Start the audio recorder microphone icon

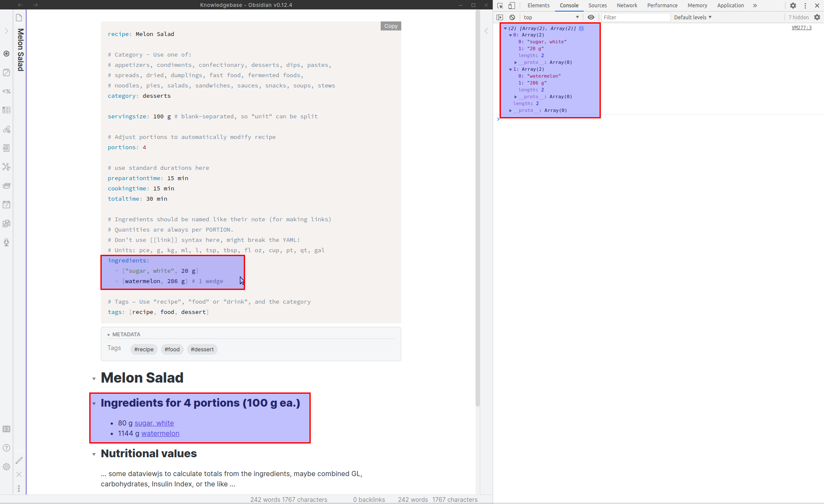[6, 242]
